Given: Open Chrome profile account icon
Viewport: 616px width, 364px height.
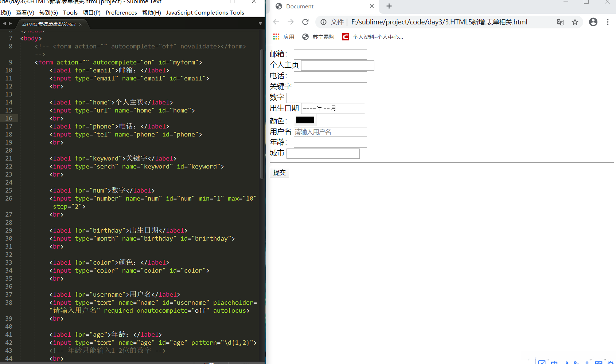Looking at the screenshot, I should click(593, 22).
